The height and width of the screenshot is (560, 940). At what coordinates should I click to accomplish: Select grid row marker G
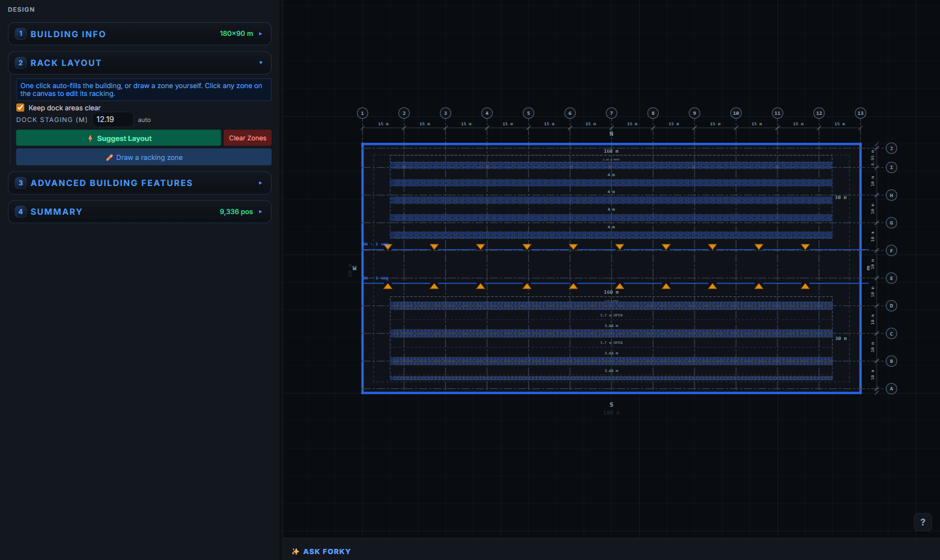click(892, 223)
